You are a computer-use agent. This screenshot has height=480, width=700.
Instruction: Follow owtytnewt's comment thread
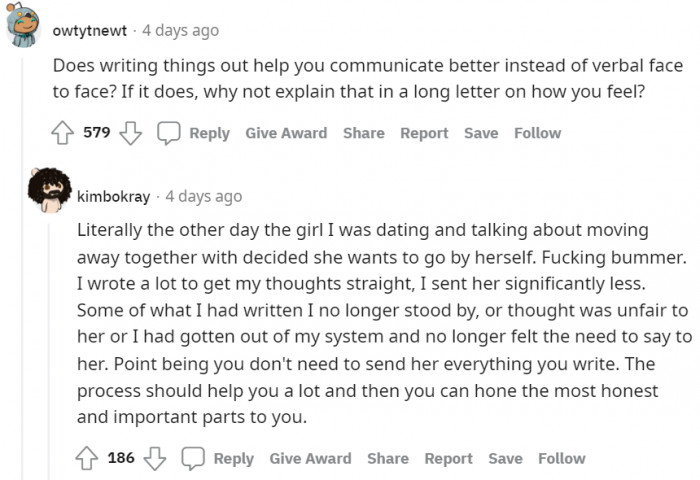(x=538, y=133)
